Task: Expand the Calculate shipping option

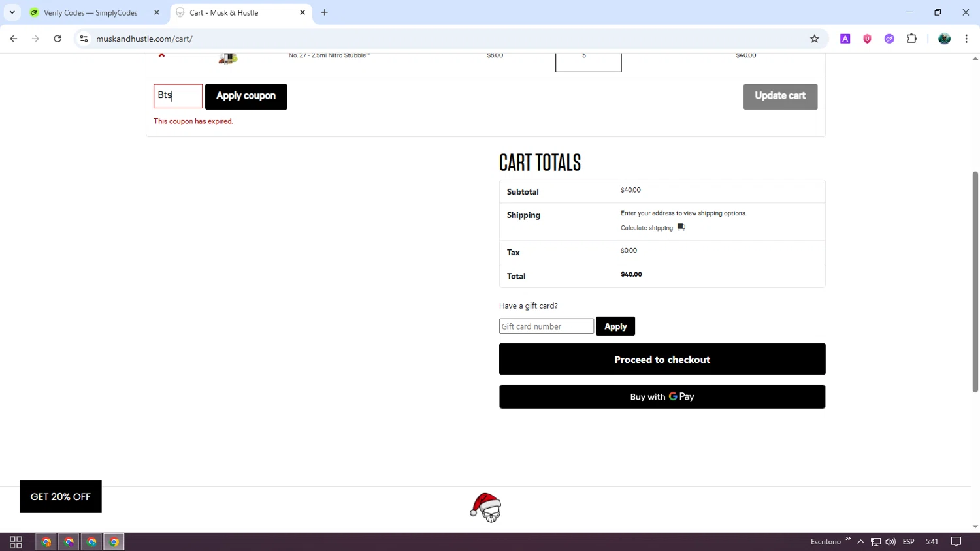Action: [x=647, y=228]
